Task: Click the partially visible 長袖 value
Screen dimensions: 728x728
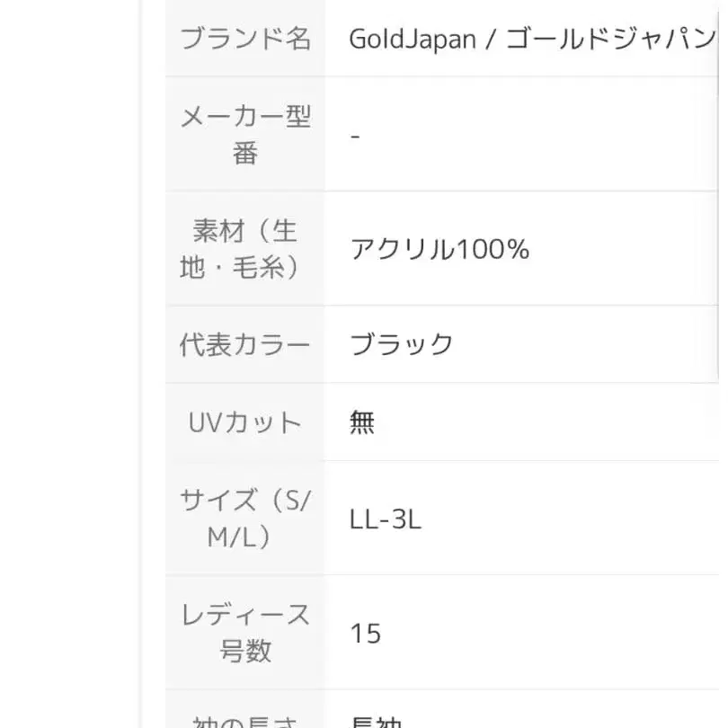Action: (376, 721)
